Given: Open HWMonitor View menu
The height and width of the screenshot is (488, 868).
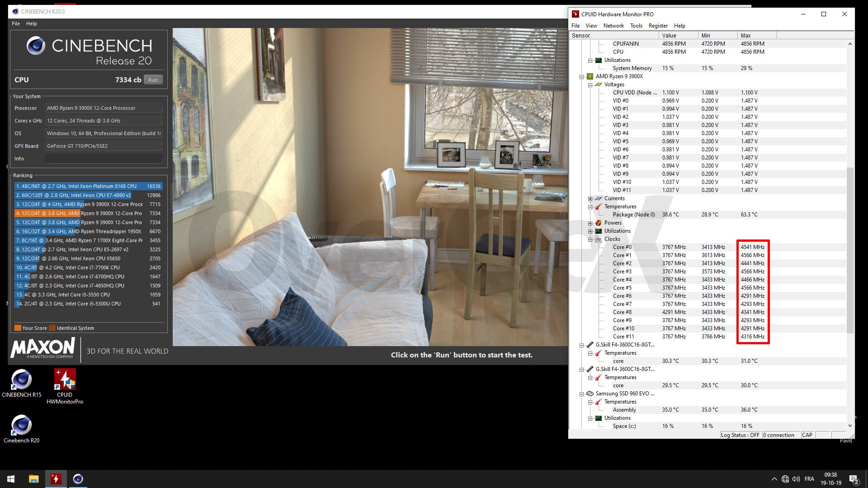Looking at the screenshot, I should (x=591, y=26).
